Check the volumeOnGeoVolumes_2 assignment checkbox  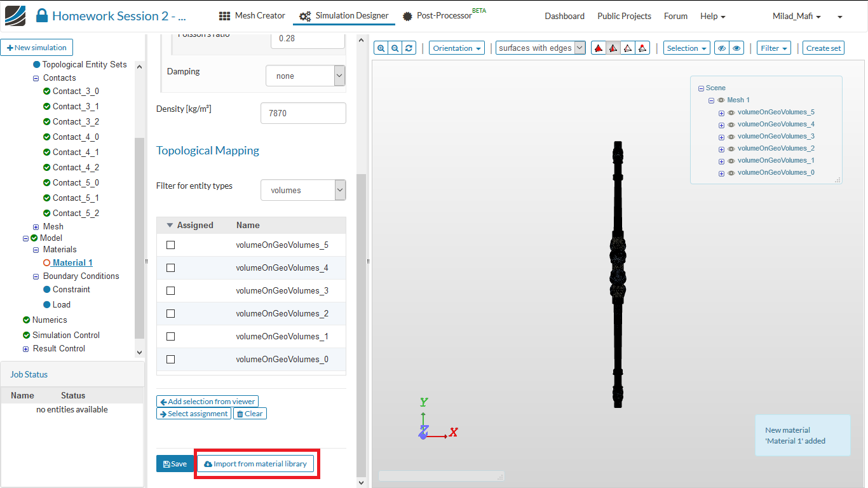tap(170, 313)
